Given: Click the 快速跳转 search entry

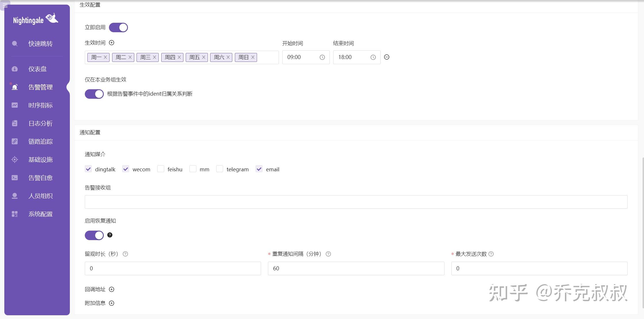Looking at the screenshot, I should pyautogui.click(x=40, y=44).
